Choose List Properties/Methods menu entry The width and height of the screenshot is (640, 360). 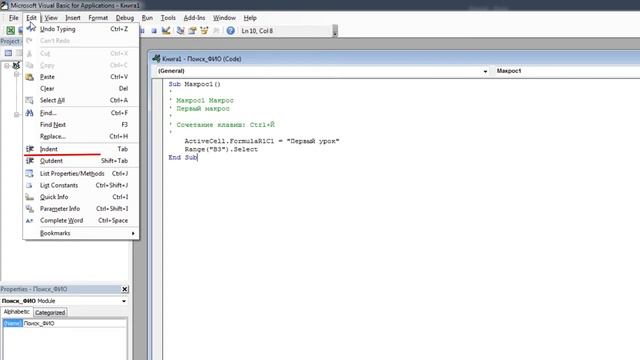coord(81,173)
